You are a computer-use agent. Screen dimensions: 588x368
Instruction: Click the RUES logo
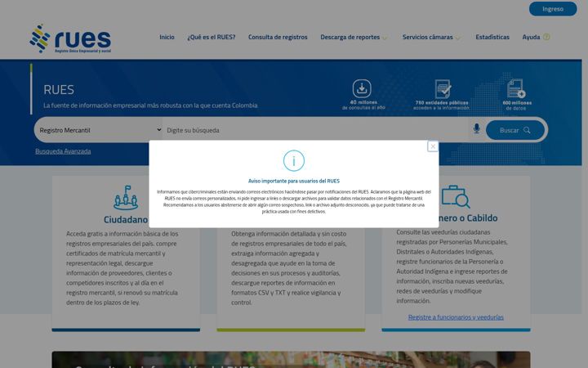[x=70, y=38]
